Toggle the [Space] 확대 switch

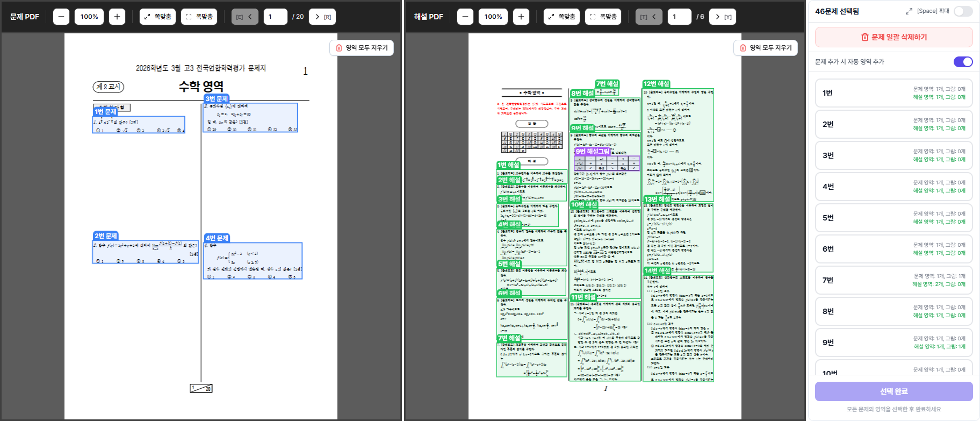coord(963,11)
